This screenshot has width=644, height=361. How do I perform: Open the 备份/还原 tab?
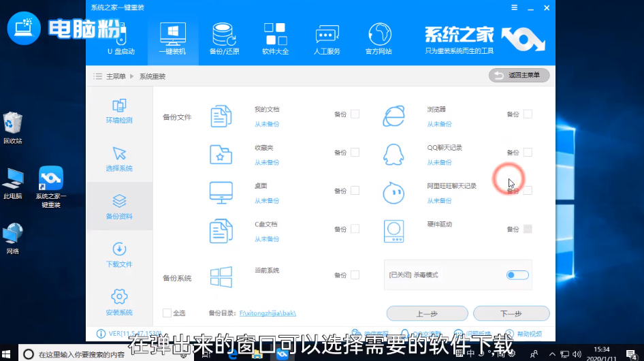point(224,40)
